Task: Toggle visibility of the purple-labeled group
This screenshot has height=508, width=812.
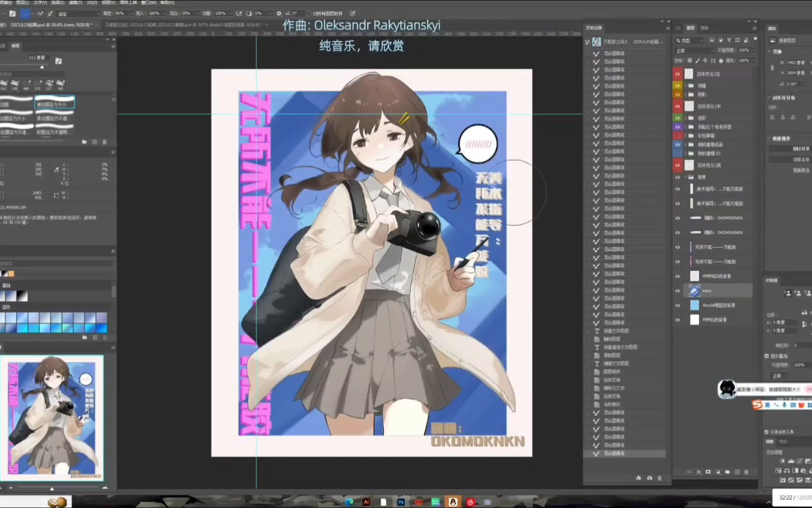Action: pos(678,127)
